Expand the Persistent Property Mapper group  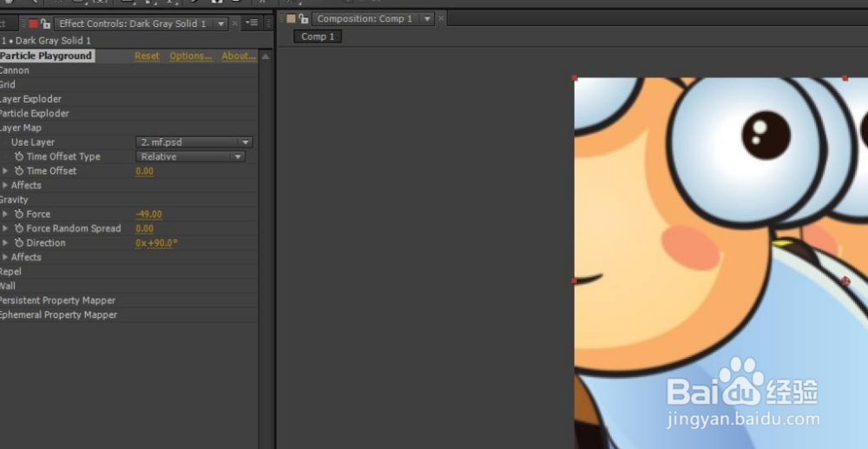[57, 300]
